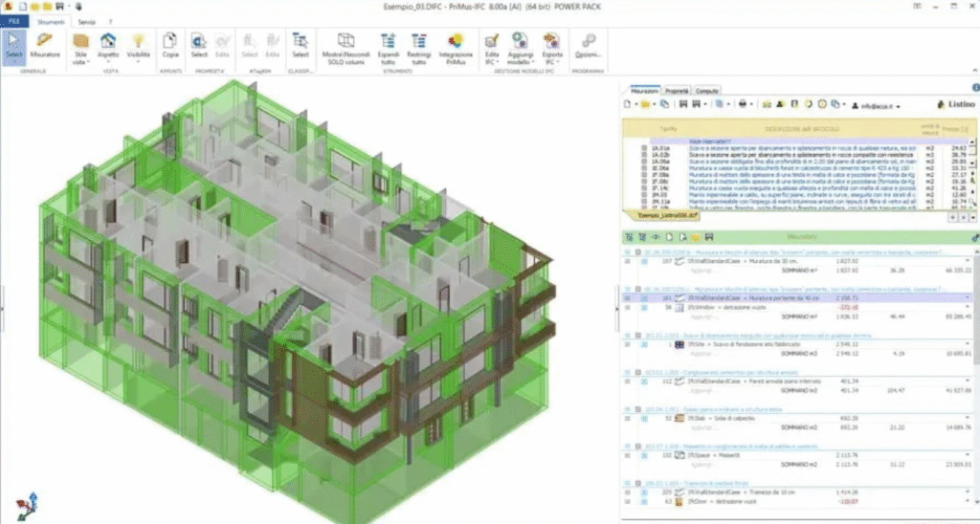This screenshot has width=980, height=524.
Task: Click the Restringi tutto icon
Action: 419,44
